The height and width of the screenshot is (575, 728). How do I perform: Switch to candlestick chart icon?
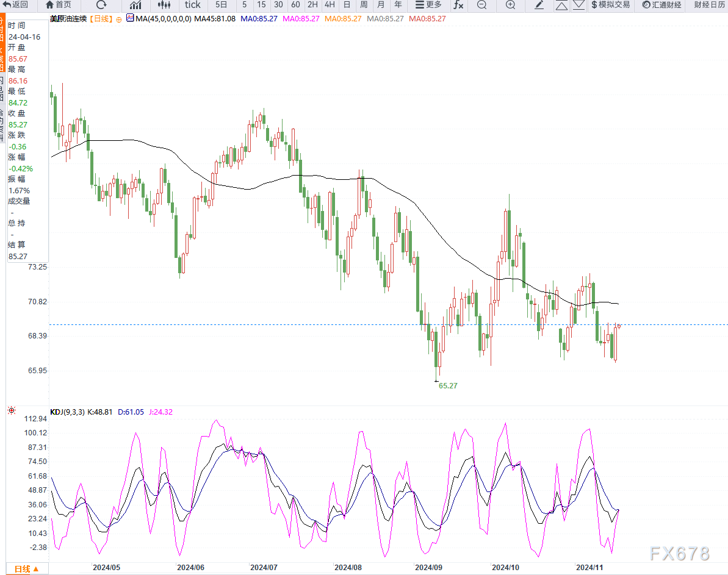coord(163,5)
